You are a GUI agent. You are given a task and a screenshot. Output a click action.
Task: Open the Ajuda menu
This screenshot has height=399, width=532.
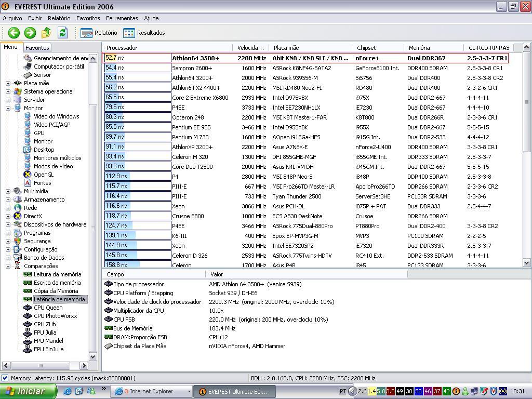click(151, 18)
